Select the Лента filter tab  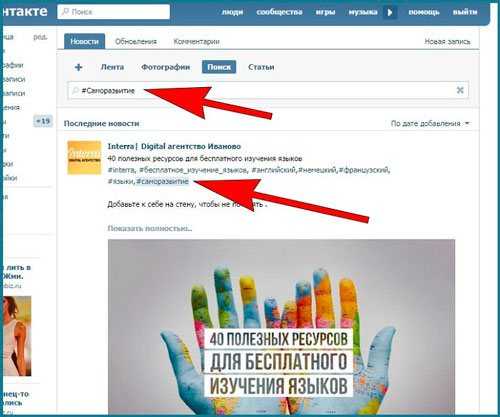[112, 67]
